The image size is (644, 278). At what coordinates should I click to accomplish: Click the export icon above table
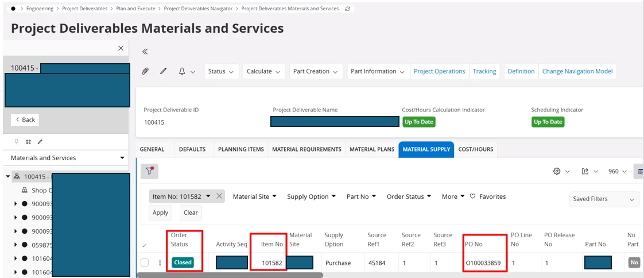coord(585,172)
